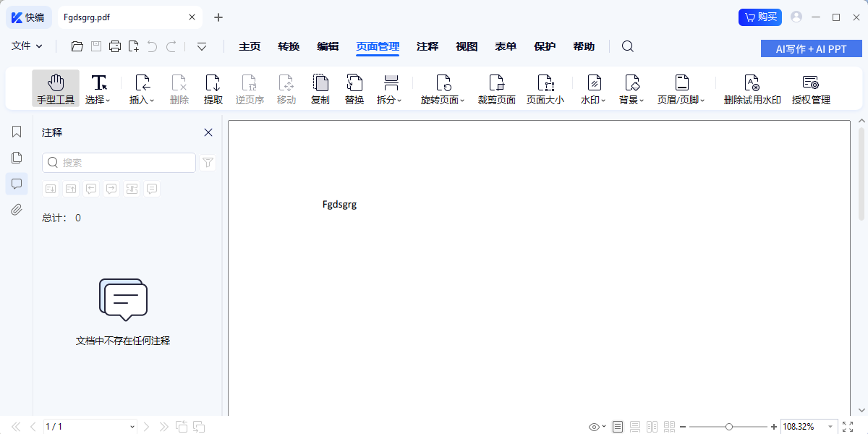Toggle the comments panel sidebar icon

[17, 184]
